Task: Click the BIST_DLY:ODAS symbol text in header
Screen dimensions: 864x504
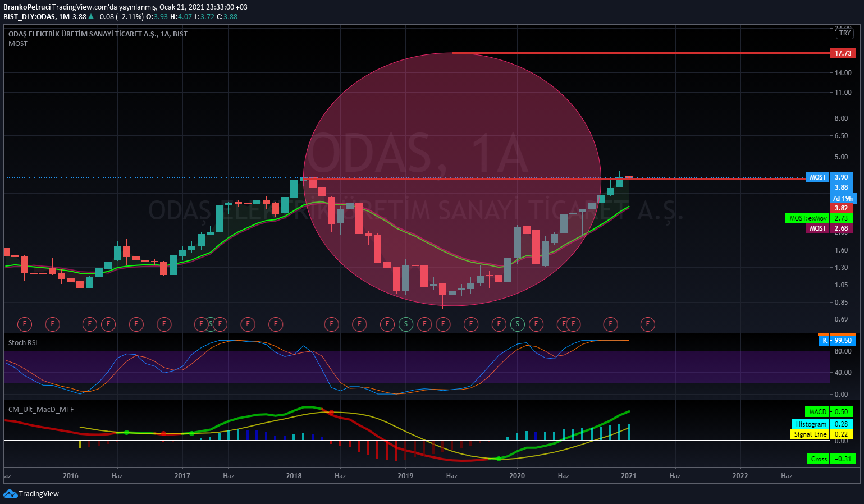Action: coord(30,17)
